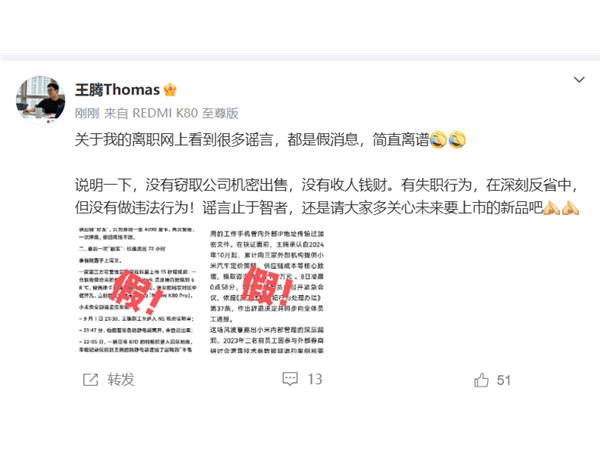Click the second paragraph clarification text
600x450 pixels.
point(327,196)
